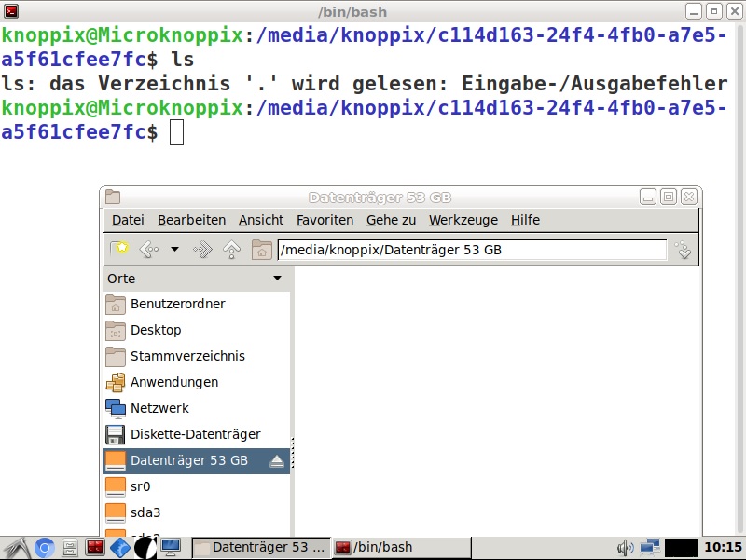Click the volume speaker tray icon
Screen dimensions: 746x560
point(625,547)
